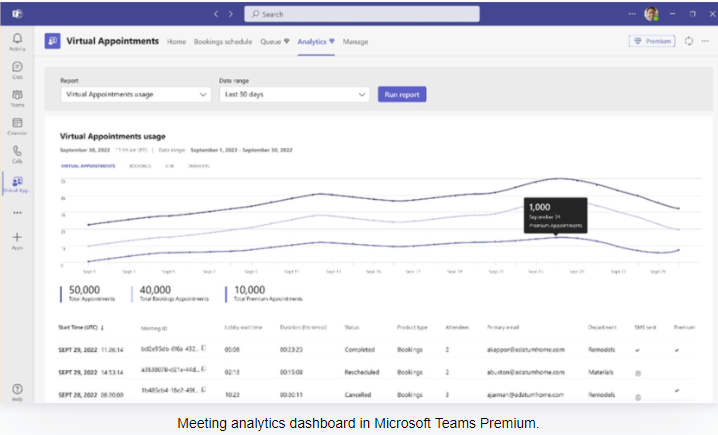Viewport: 718px width, 435px height.
Task: Click the Materials department cell
Action: [x=600, y=372]
